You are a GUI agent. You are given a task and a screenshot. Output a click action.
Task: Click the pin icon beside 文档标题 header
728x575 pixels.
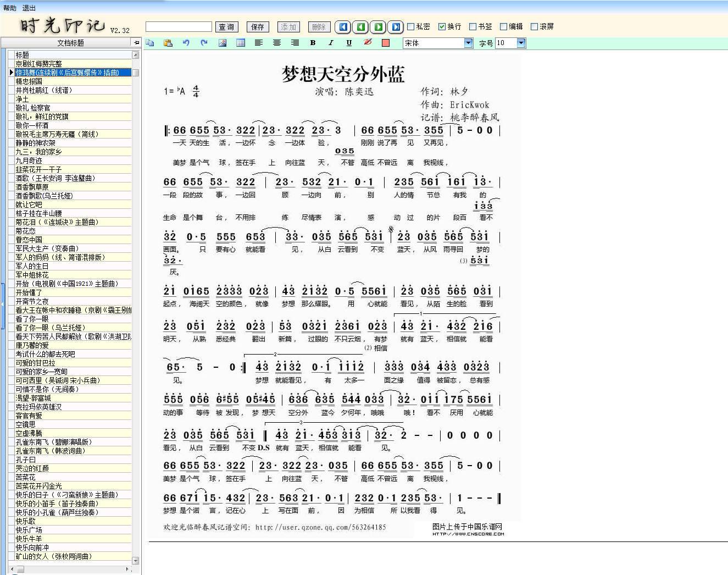136,42
